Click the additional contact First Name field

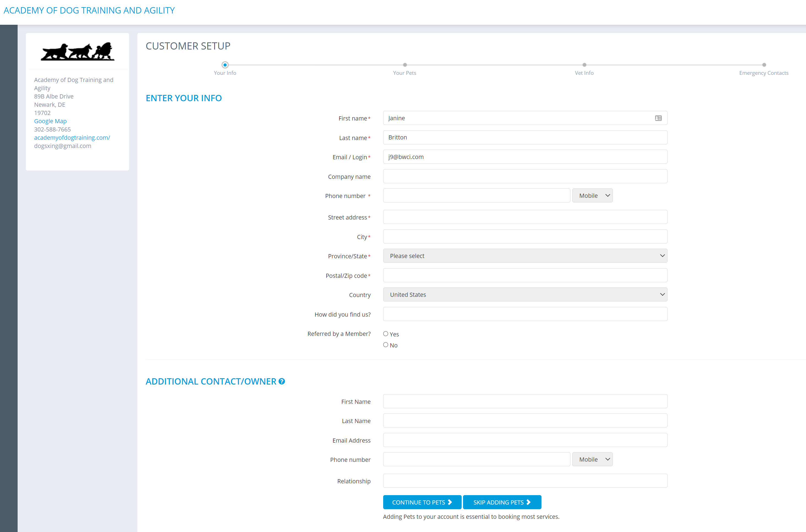point(525,401)
